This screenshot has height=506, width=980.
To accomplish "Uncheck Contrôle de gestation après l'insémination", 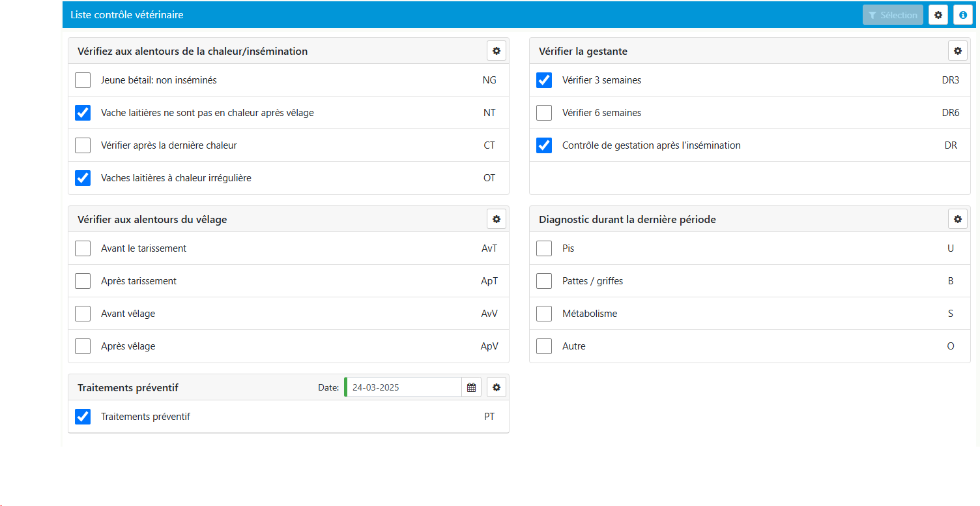I will [544, 145].
